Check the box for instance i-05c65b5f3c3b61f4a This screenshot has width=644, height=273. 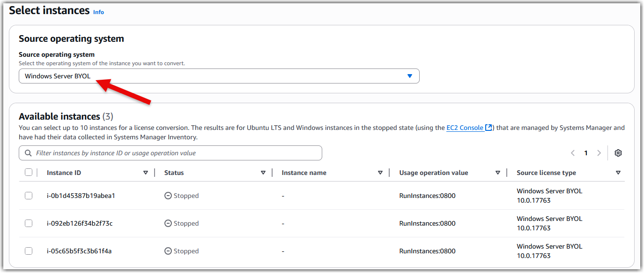(29, 251)
